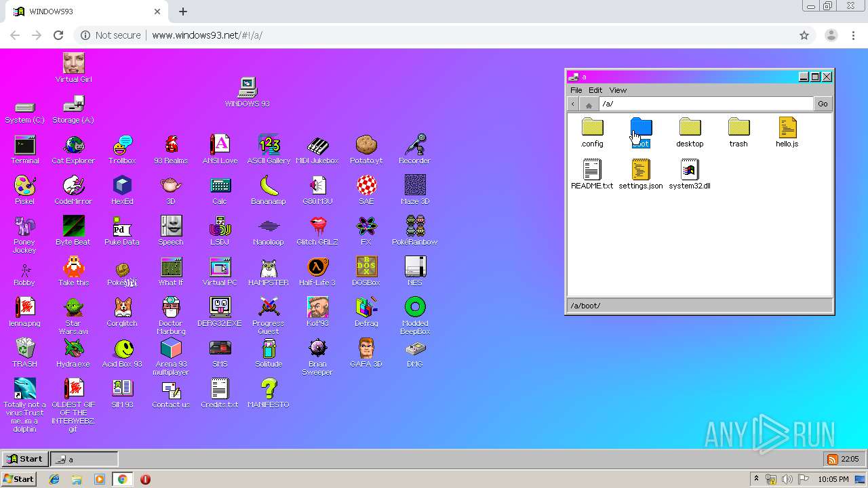
Task: Select settings.json file
Action: click(x=641, y=174)
